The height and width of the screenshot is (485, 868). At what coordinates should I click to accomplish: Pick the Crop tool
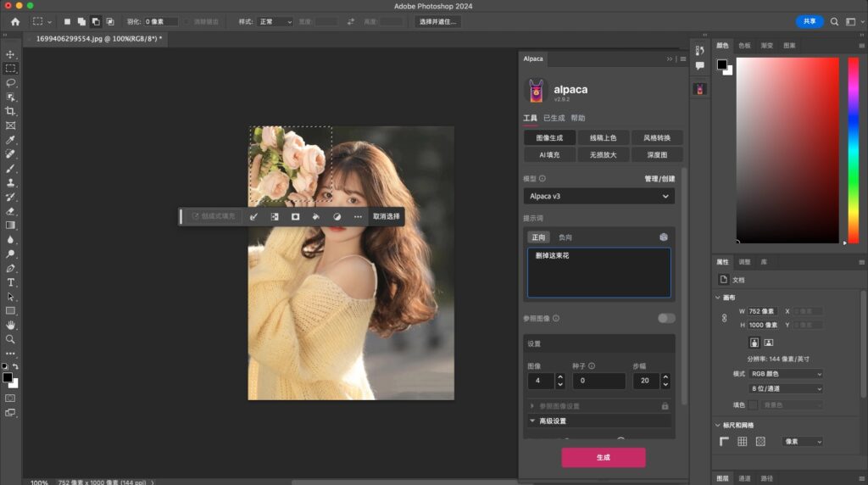point(11,111)
